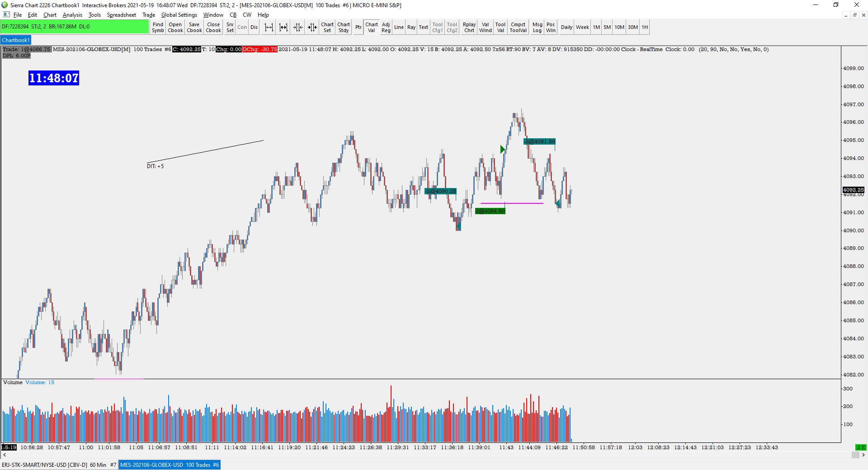Open the File menu
This screenshot has width=868, height=470.
[18, 15]
